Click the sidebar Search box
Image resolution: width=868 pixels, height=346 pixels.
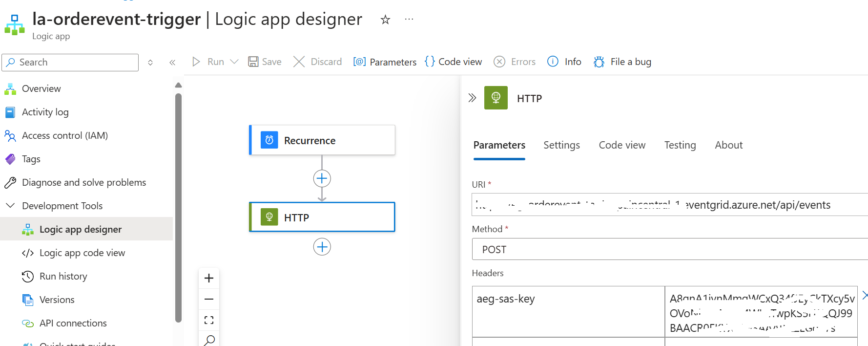[x=70, y=62]
